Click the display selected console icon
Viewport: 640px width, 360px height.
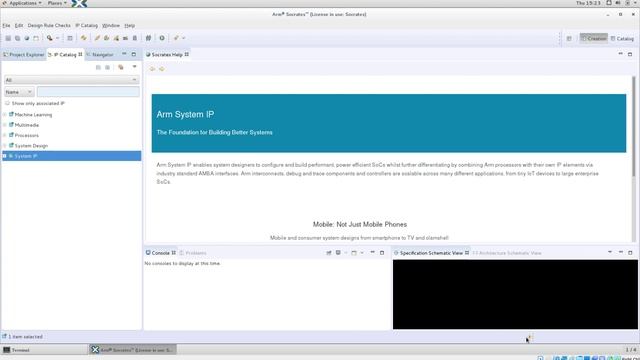(x=338, y=253)
